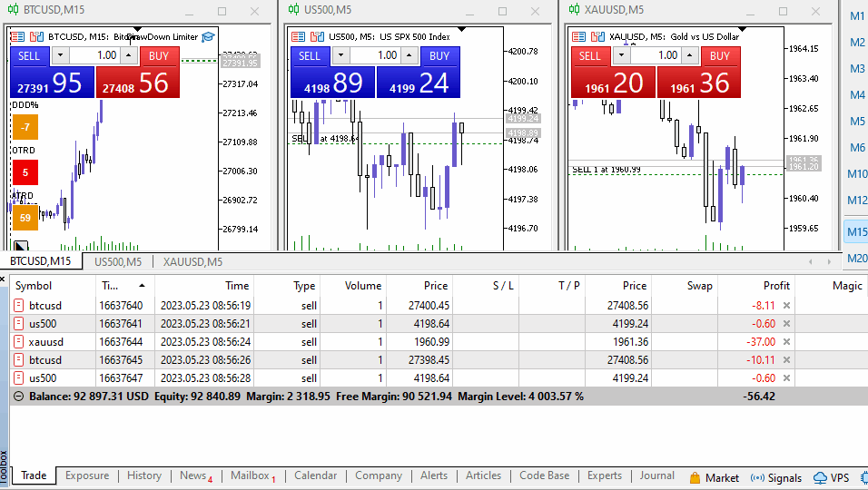Click the BTCUSD window title candlestick icon
Viewport: 868px width, 490px height.
(x=13, y=9)
